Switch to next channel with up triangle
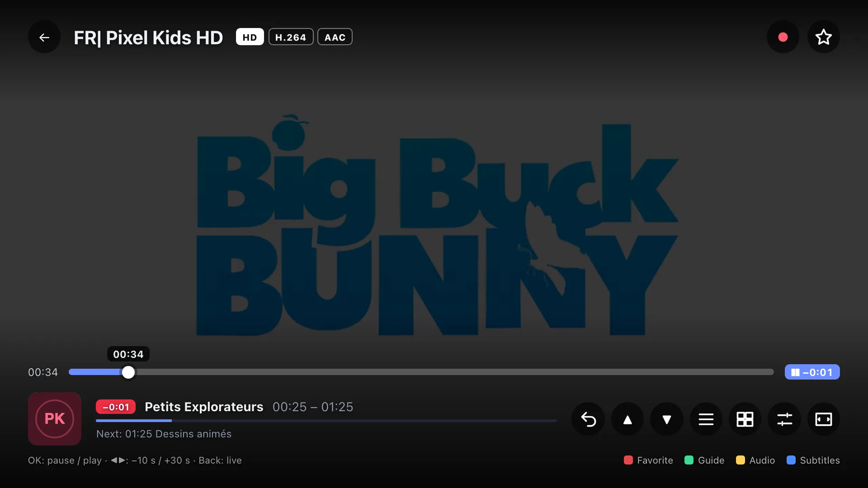 [x=627, y=419]
